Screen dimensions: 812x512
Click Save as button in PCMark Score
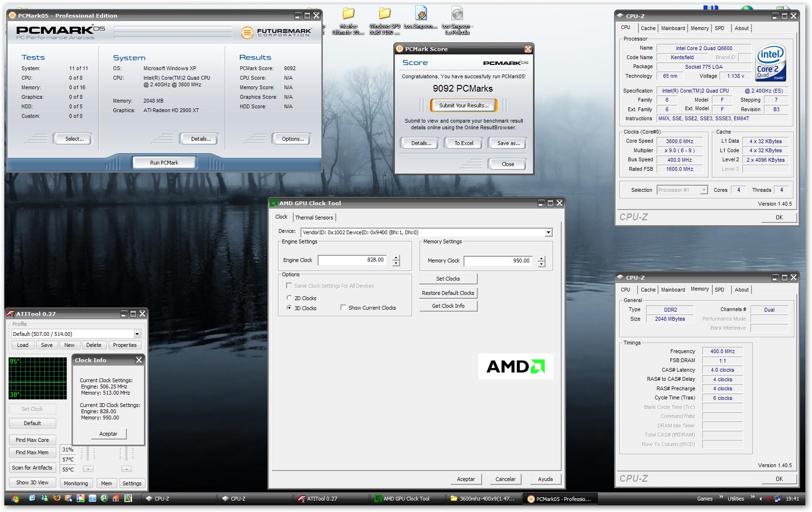pos(508,143)
